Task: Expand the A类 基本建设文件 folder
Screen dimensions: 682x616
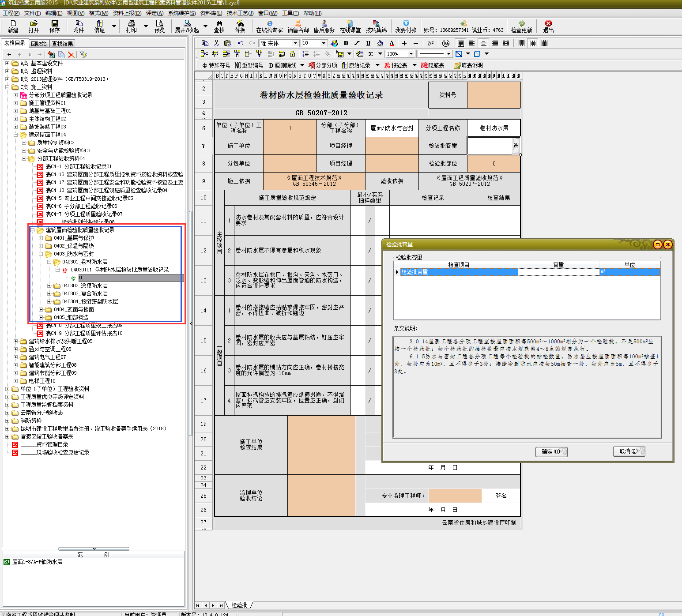Action: [7, 63]
